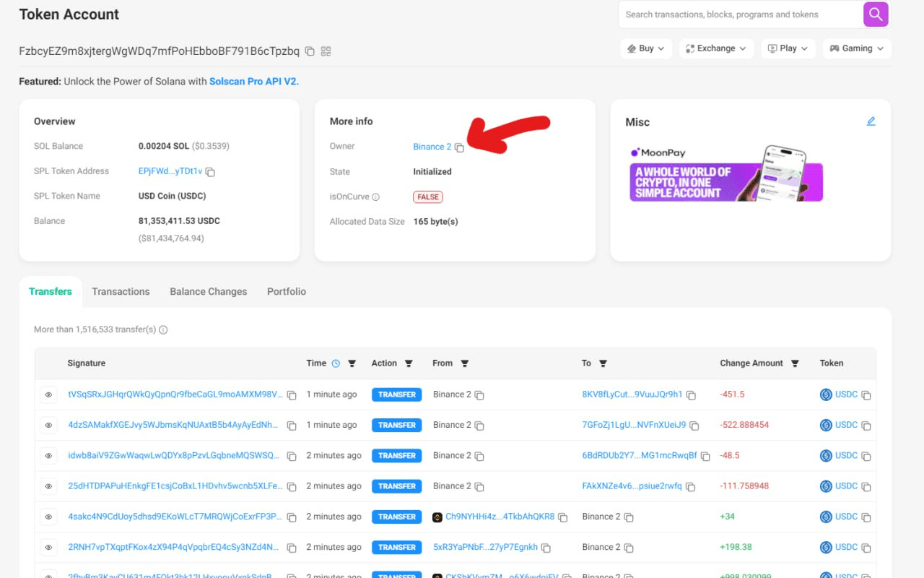
Task: Open the Play dropdown menu
Action: 788,48
